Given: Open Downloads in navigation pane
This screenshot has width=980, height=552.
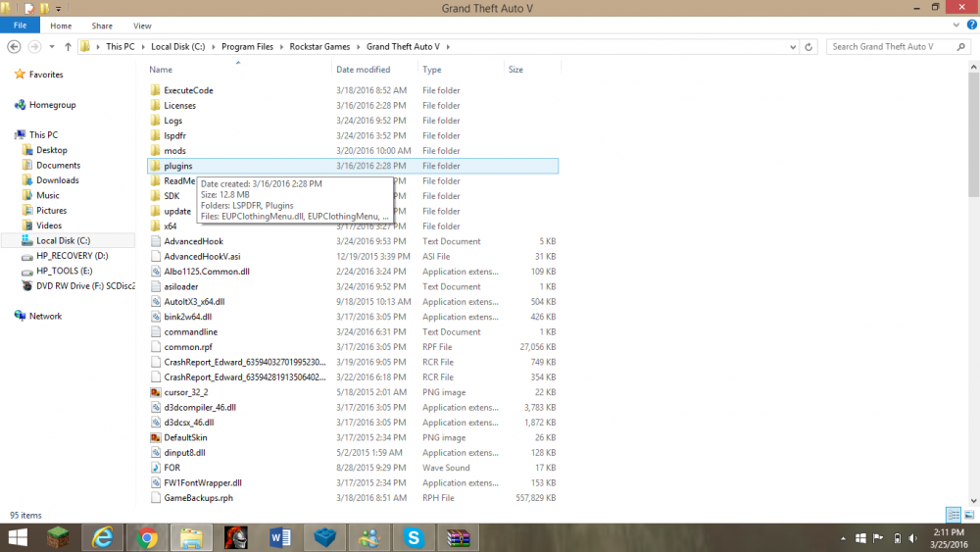Looking at the screenshot, I should click(58, 180).
